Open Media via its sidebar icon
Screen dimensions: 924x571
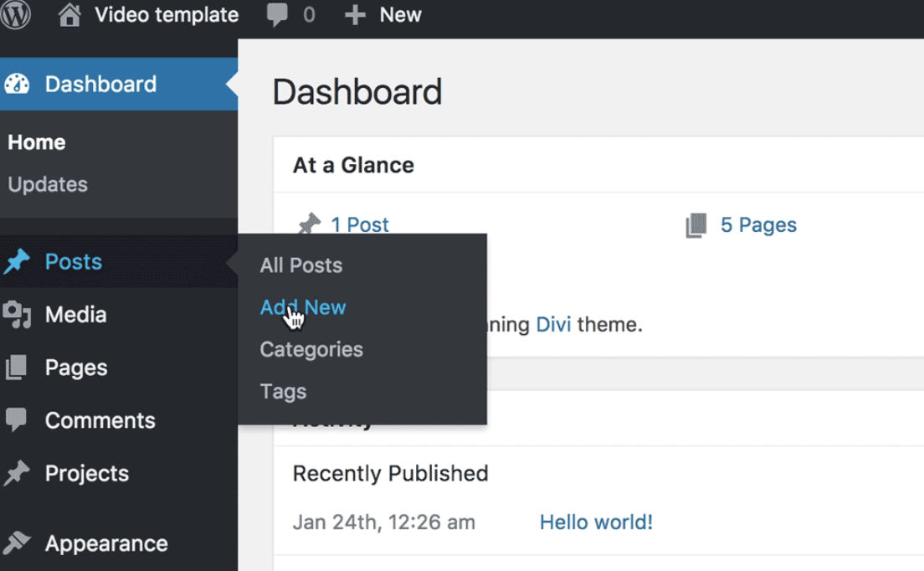tap(17, 315)
